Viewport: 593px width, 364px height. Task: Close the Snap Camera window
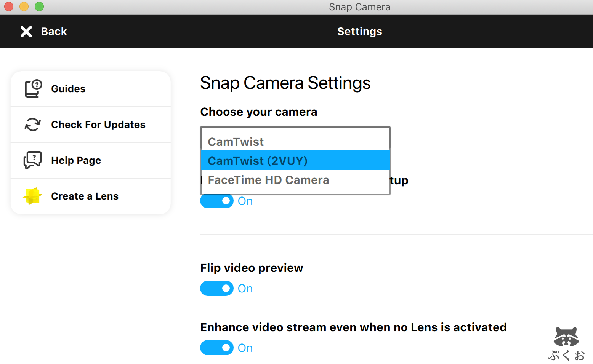point(9,6)
